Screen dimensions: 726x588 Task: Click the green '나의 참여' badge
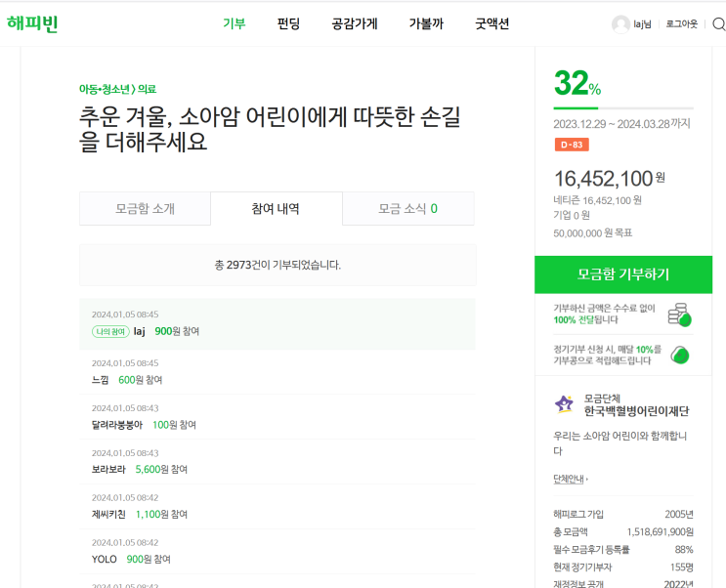(x=109, y=331)
